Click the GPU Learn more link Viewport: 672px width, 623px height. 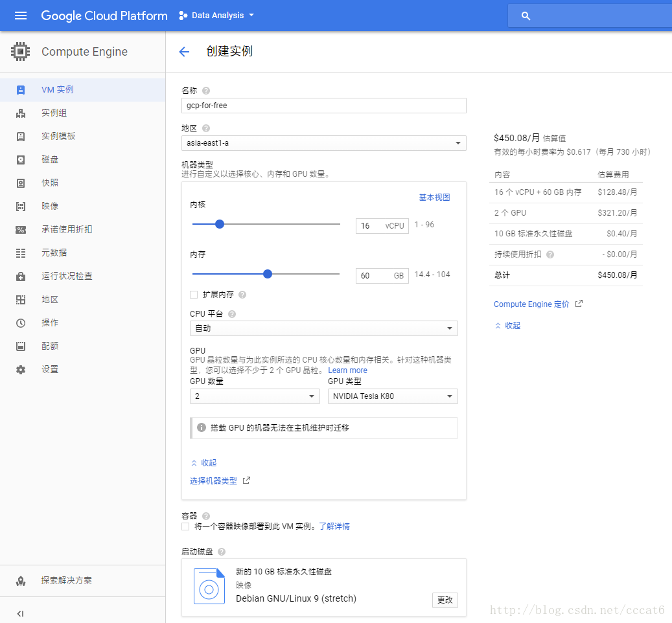tap(347, 370)
